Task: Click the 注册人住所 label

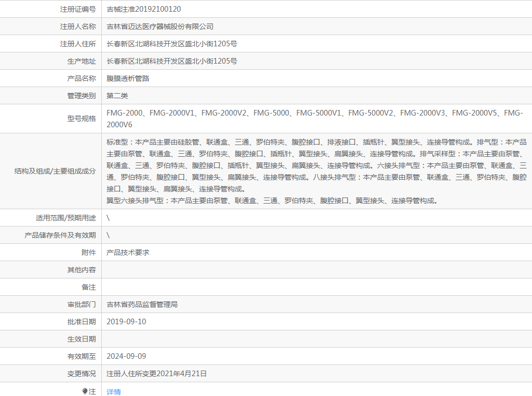Action: click(78, 44)
